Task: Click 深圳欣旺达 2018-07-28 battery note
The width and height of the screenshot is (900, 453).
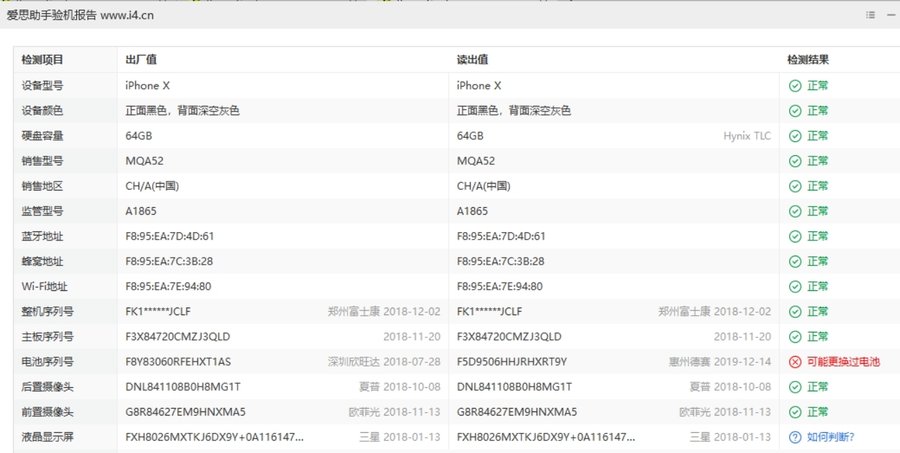Action: pyautogui.click(x=384, y=362)
